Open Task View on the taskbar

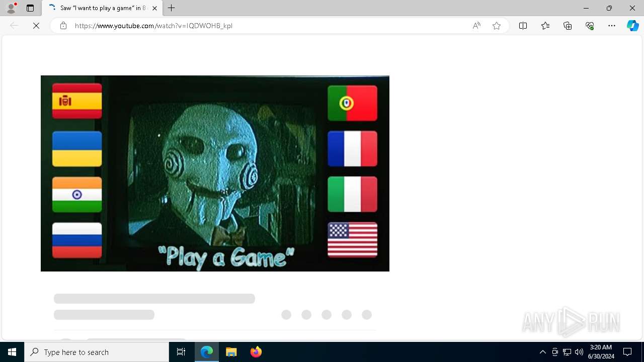181,352
